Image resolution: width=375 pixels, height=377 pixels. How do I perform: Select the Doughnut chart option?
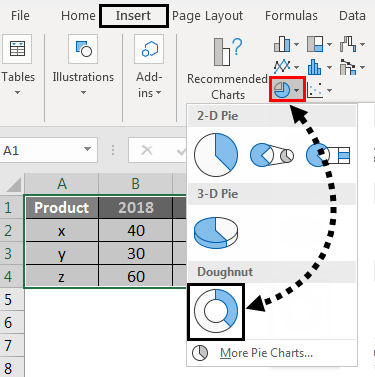[216, 311]
